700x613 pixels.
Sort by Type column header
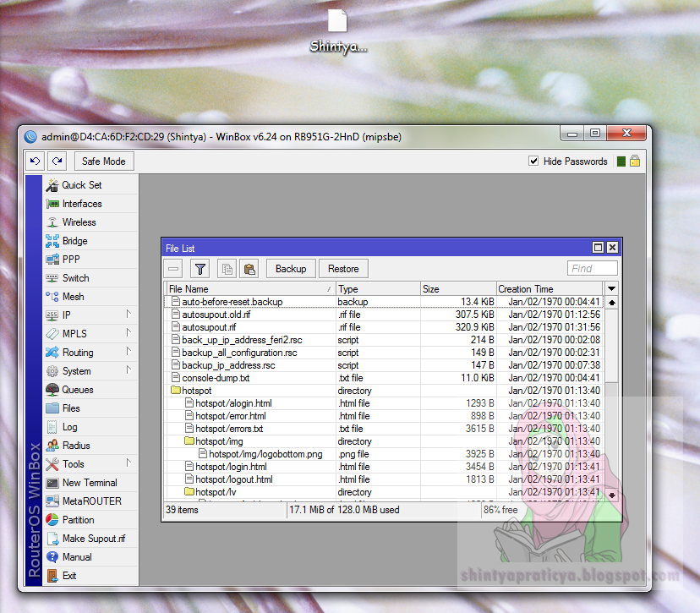[x=378, y=289]
